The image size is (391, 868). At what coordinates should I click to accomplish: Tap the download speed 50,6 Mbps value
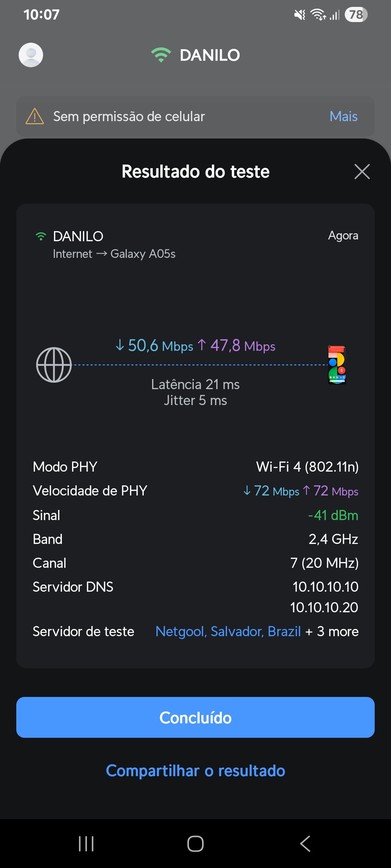pos(155,346)
